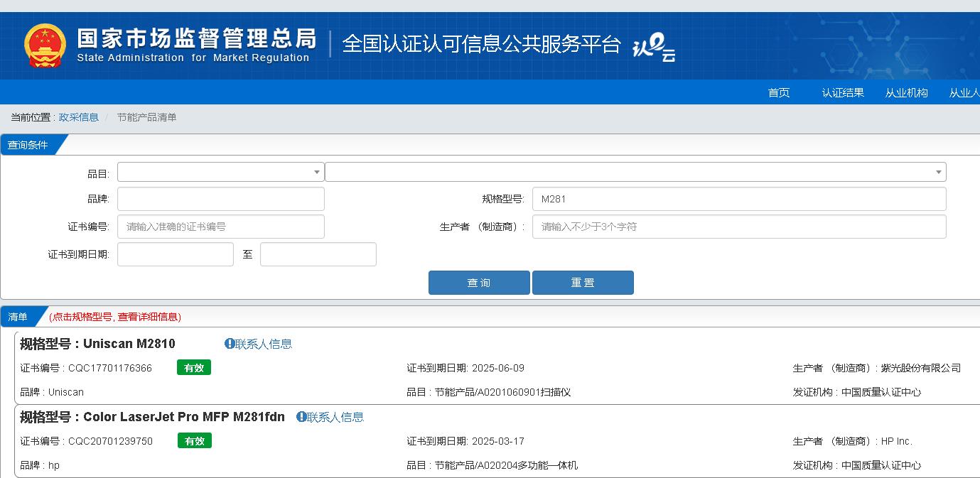Click the 重置 reset button
The image size is (980, 478).
point(583,283)
